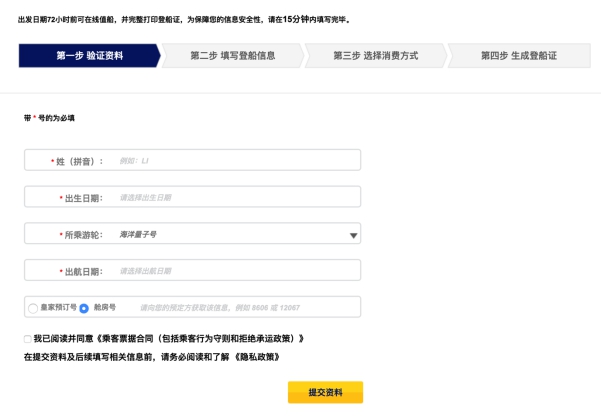
Task: Click the 出生日期 label text
Action: (x=82, y=198)
